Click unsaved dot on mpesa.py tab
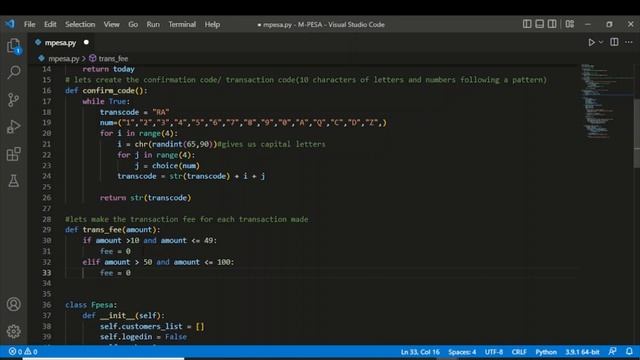The image size is (640, 360). 86,42
